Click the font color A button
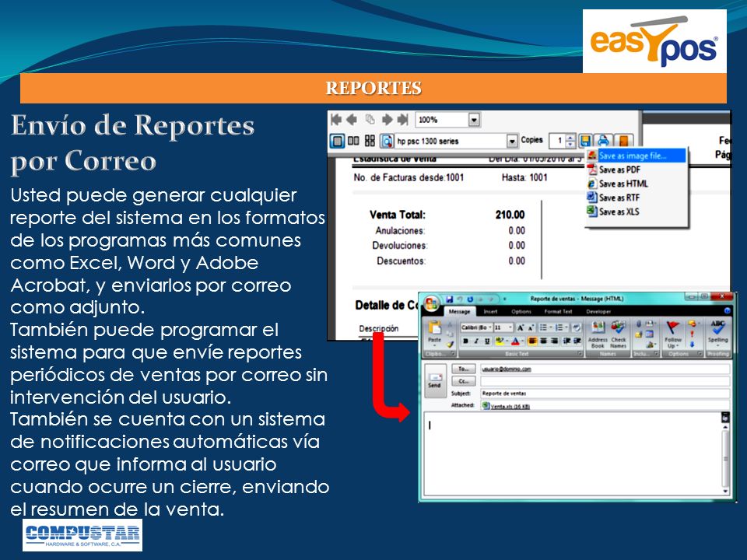The width and height of the screenshot is (747, 560). point(515,341)
